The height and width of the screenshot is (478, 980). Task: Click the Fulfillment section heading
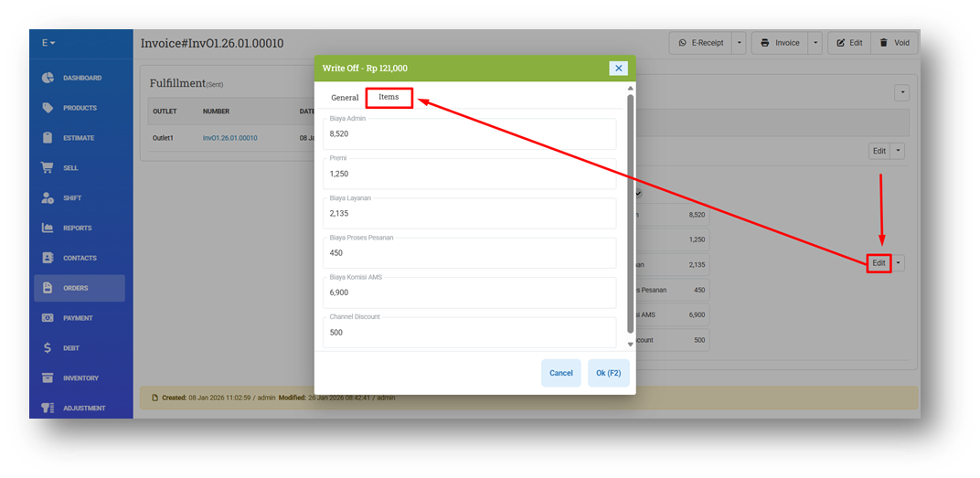[x=177, y=83]
